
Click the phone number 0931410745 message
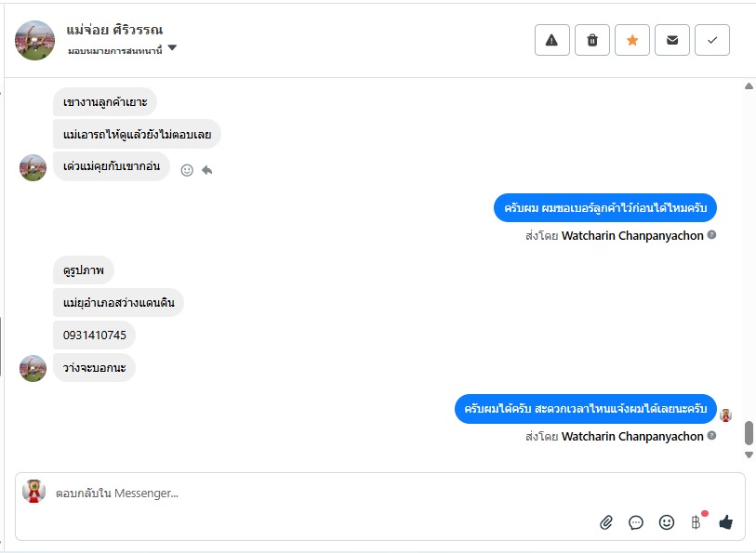tap(95, 335)
